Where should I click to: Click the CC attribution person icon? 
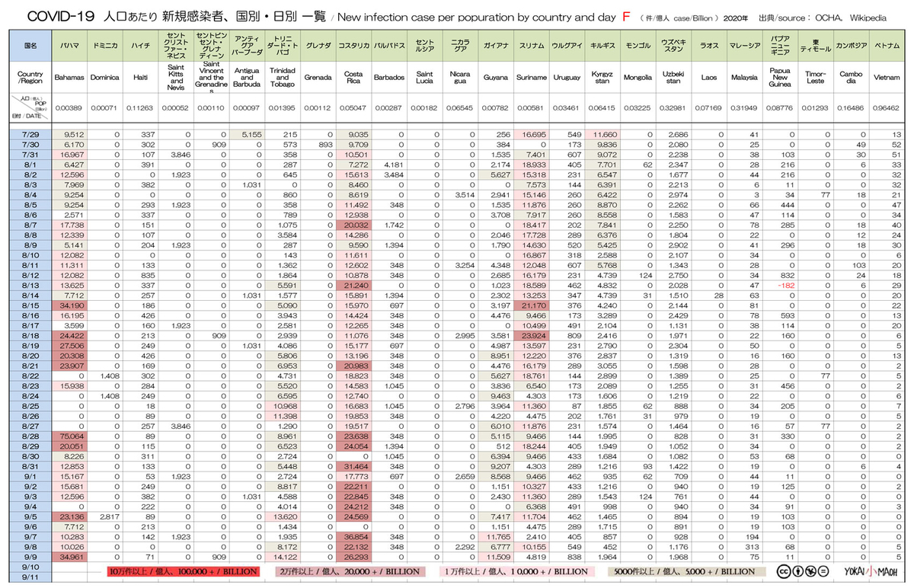797,570
